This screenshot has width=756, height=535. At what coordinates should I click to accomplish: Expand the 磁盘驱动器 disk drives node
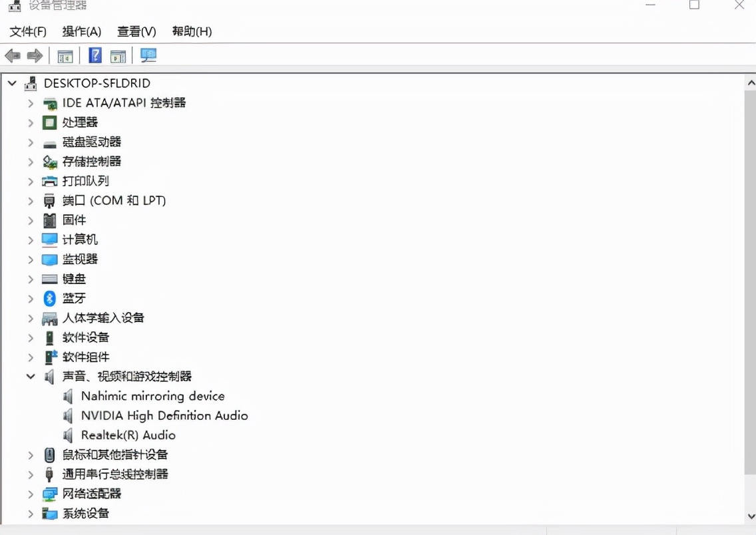(x=31, y=142)
